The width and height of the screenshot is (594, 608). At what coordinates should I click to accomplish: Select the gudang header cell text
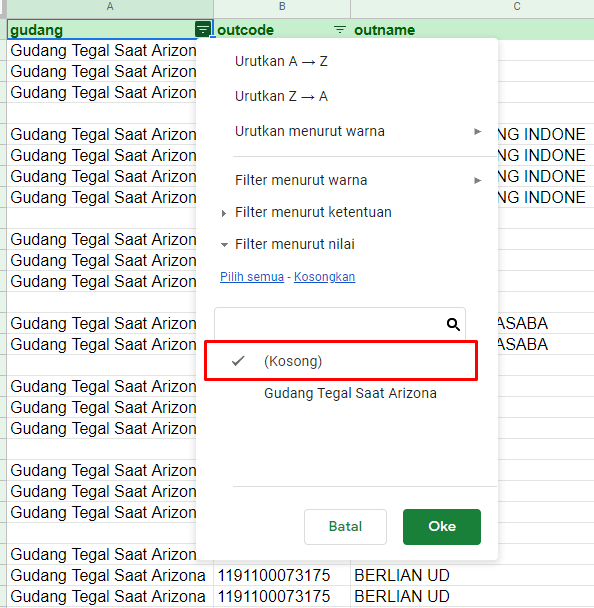[36, 30]
